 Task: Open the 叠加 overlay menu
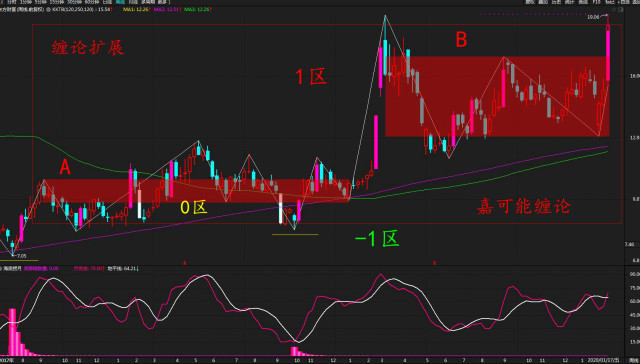[x=543, y=2]
